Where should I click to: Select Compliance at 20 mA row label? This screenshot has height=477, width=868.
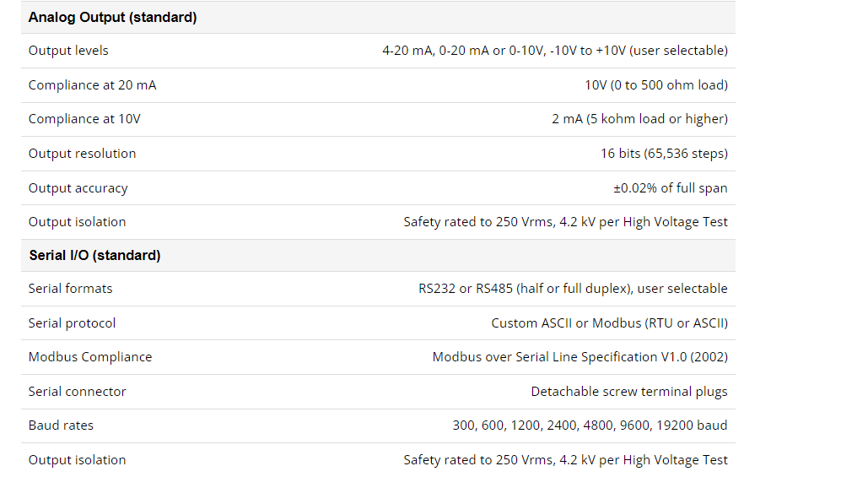click(93, 84)
